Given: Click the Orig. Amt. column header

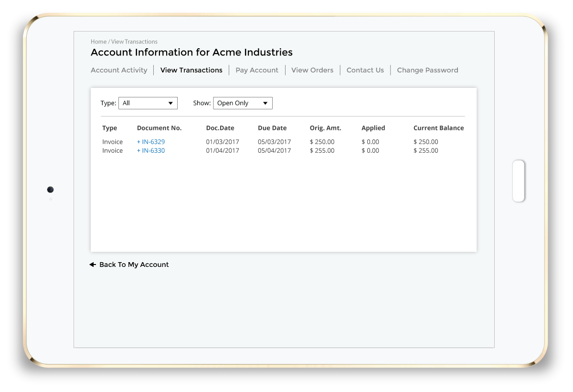Looking at the screenshot, I should point(326,128).
